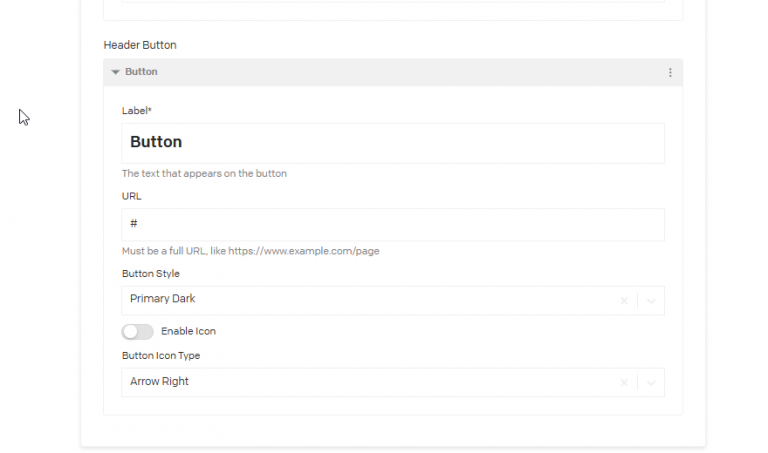
Task: Open Button Style dropdown using its chevron
Action: pyautogui.click(x=651, y=300)
